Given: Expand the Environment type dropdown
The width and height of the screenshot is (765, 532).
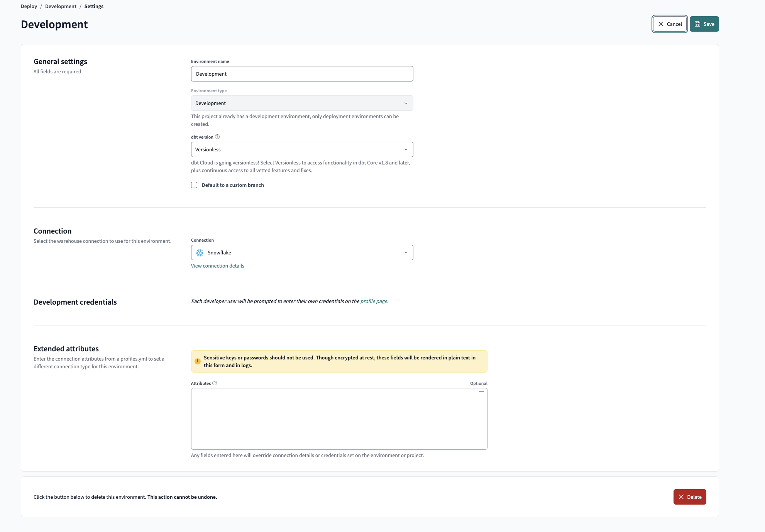Looking at the screenshot, I should pos(302,103).
